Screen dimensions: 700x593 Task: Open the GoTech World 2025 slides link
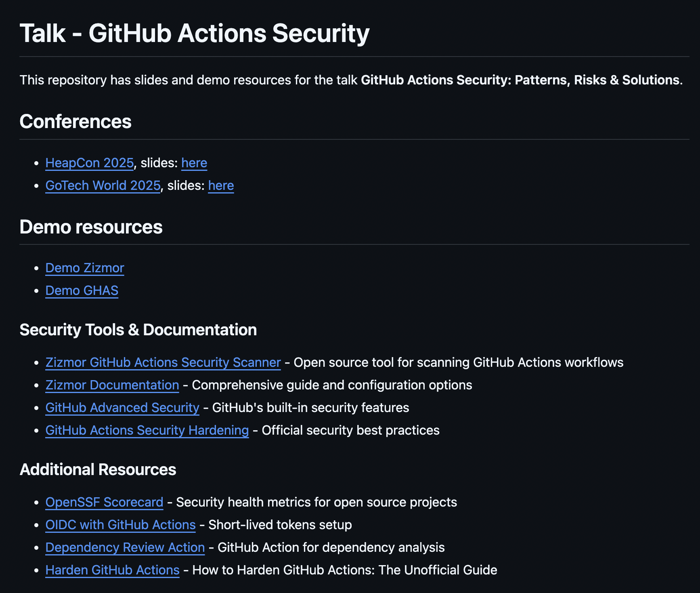(221, 185)
